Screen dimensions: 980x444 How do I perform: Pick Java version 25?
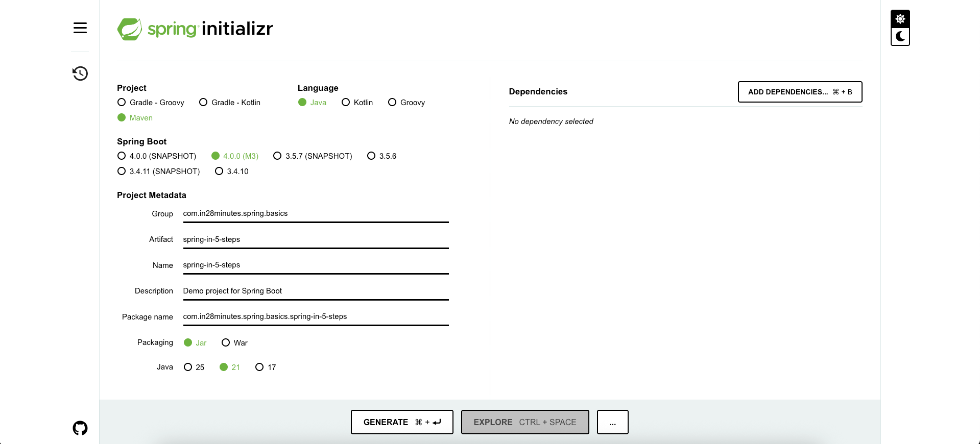click(194, 367)
